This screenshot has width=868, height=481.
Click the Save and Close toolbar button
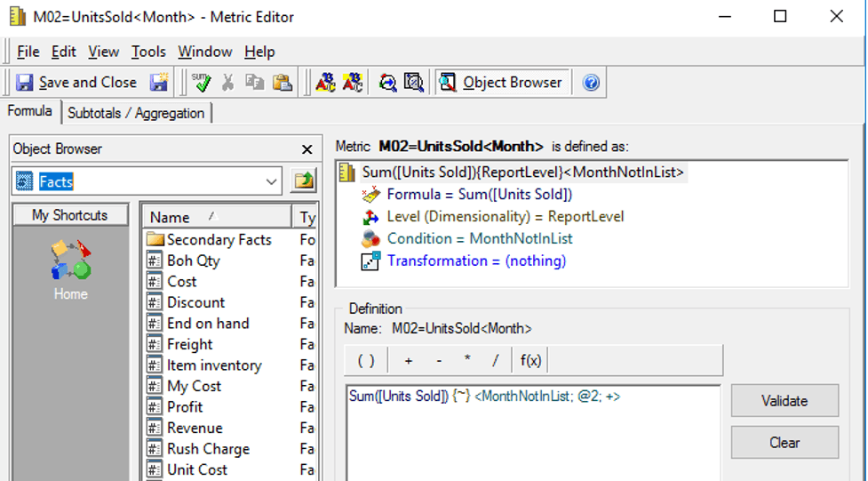(x=76, y=83)
